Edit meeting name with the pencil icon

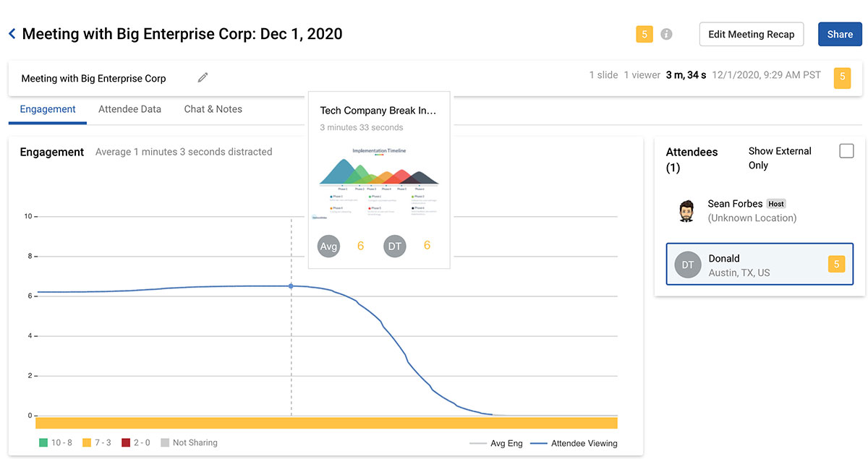(203, 77)
